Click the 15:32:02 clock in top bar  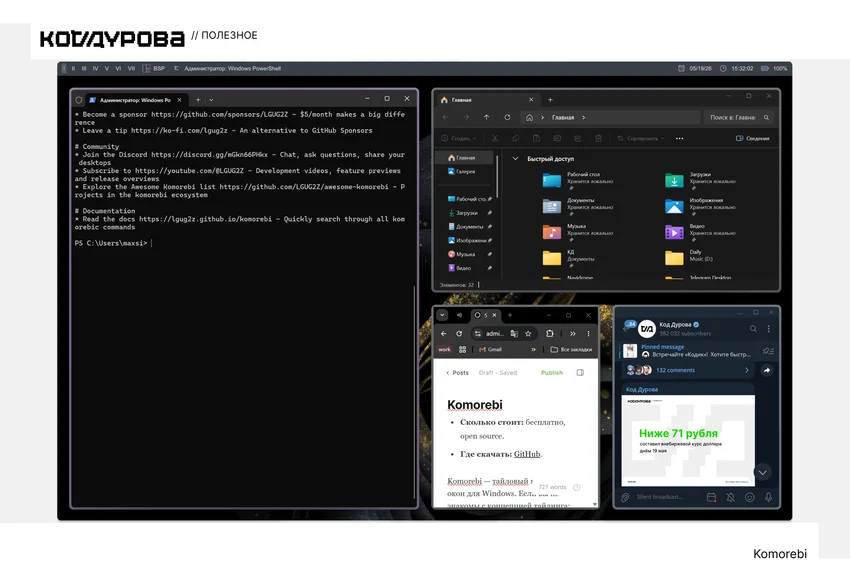pyautogui.click(x=736, y=68)
